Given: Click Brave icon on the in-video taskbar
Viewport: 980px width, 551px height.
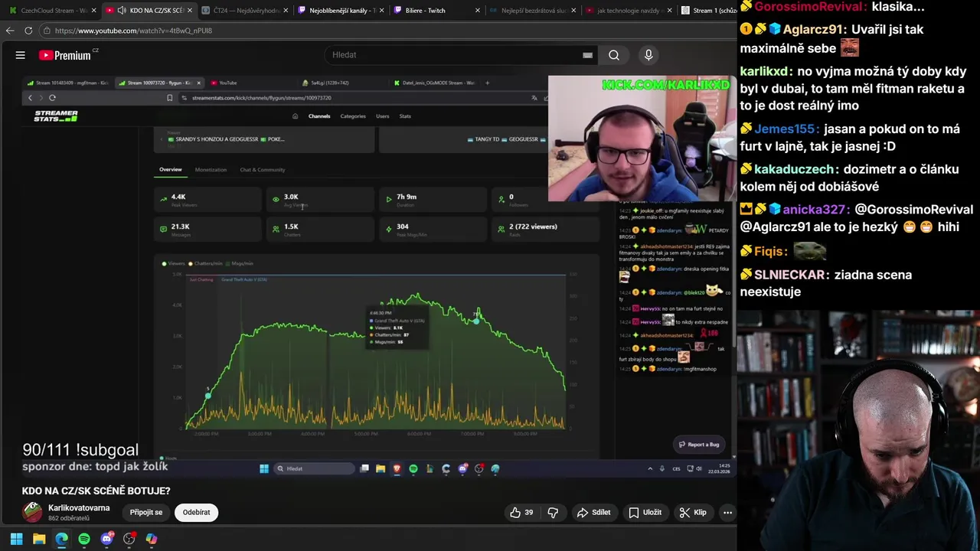Looking at the screenshot, I should click(x=397, y=468).
